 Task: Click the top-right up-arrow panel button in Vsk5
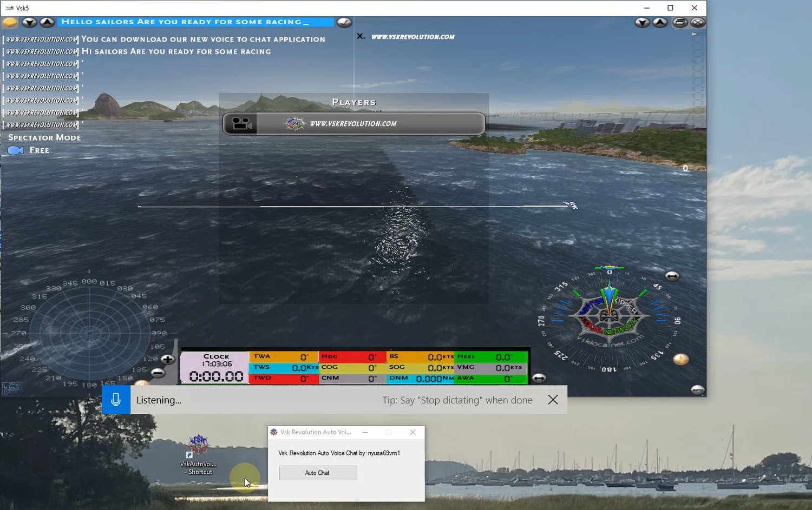pyautogui.click(x=660, y=22)
